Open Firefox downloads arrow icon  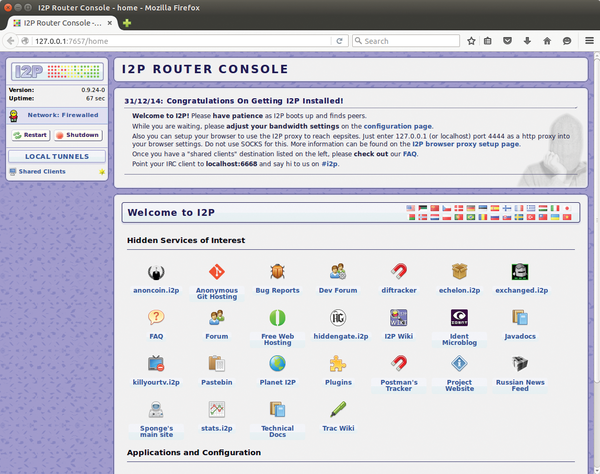[527, 41]
